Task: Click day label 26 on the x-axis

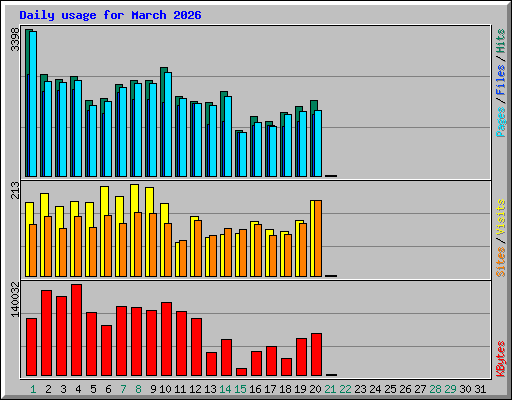Action: click(405, 389)
